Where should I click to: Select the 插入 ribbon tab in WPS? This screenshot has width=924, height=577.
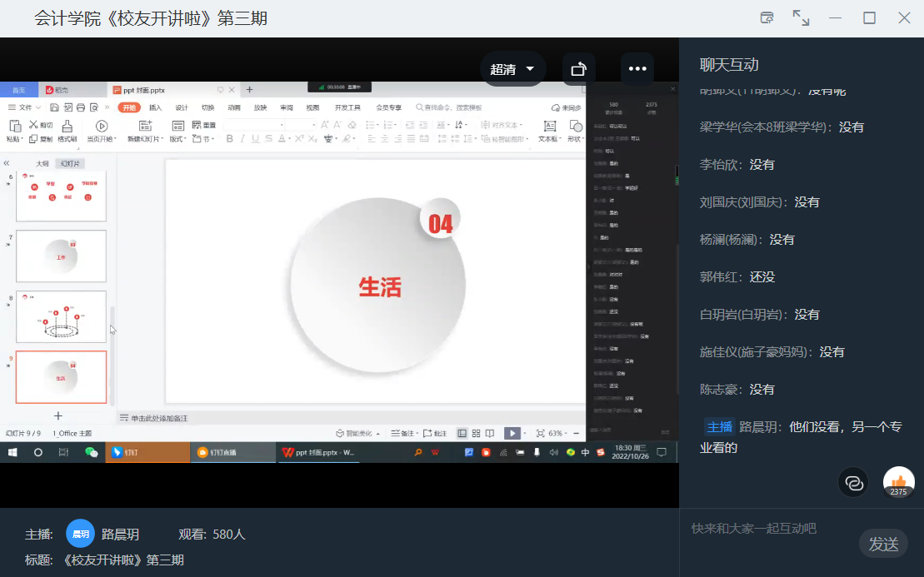(x=156, y=107)
